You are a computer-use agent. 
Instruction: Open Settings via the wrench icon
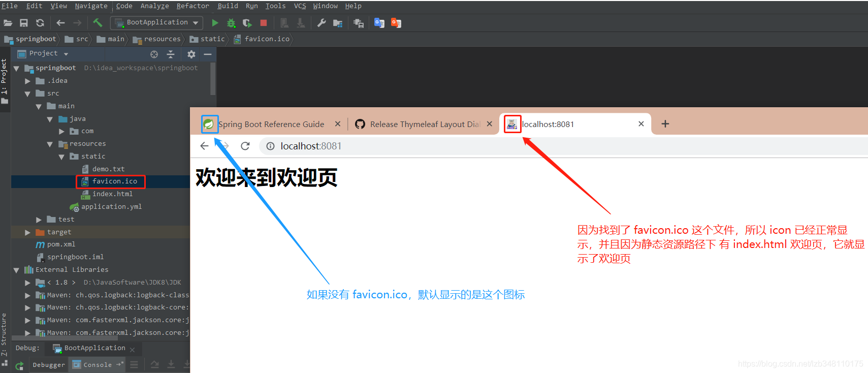(322, 23)
